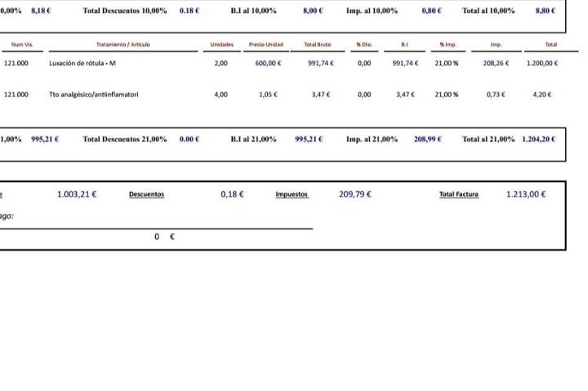Click the 1,05 € unit price
The height and width of the screenshot is (391, 588).
(268, 95)
